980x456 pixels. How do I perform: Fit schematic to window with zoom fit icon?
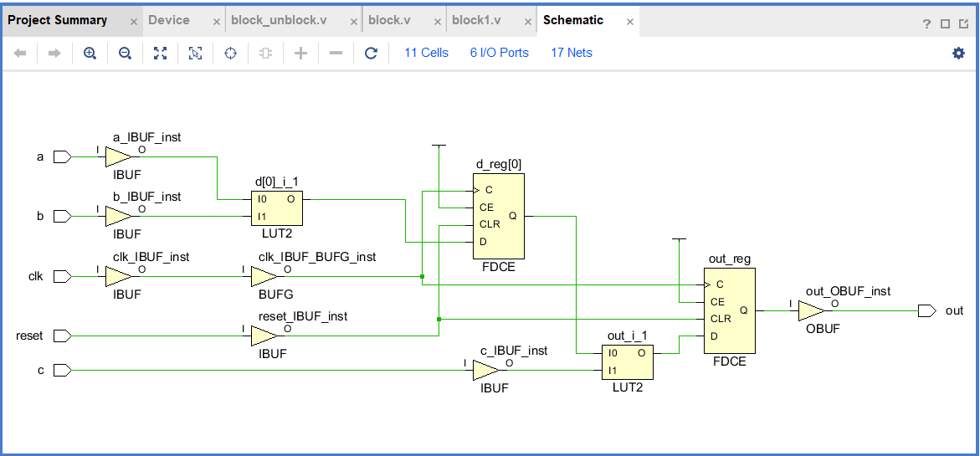[161, 53]
